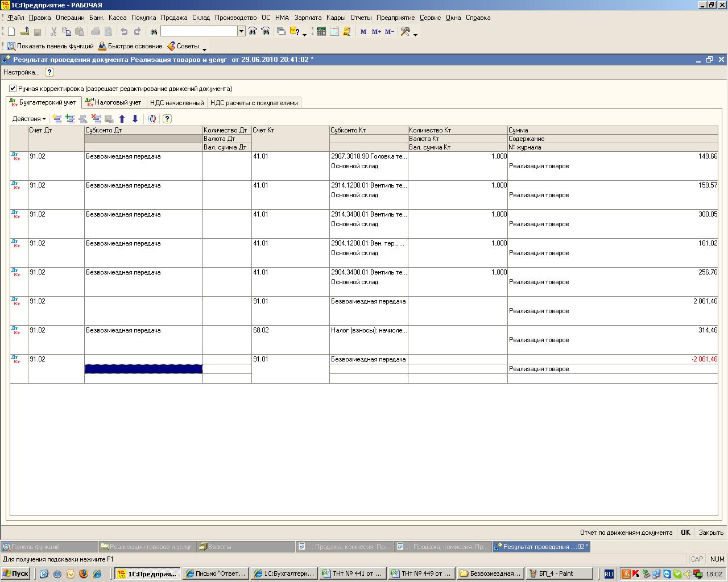This screenshot has width=728, height=582.
Task: Open help icon next to Настройка
Action: coord(49,72)
